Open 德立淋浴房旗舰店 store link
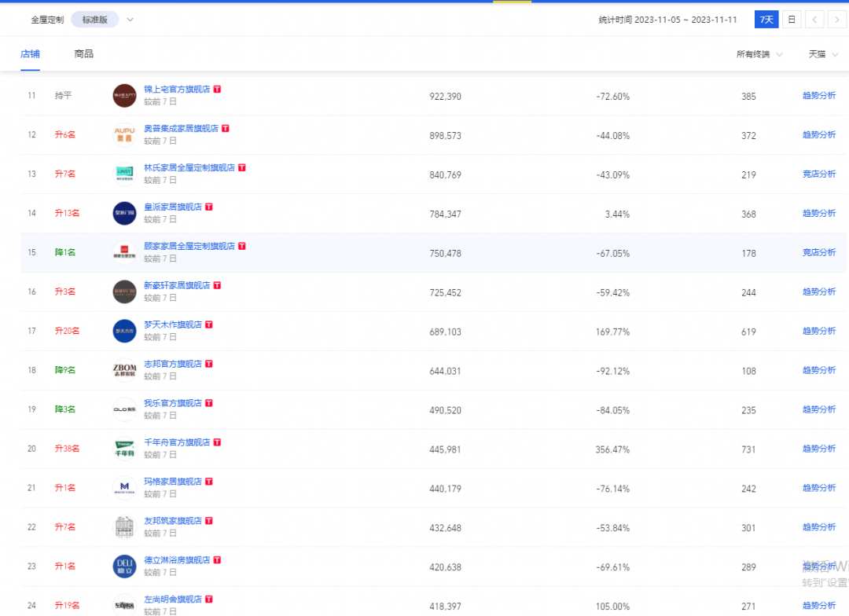This screenshot has width=849, height=616. tap(177, 560)
